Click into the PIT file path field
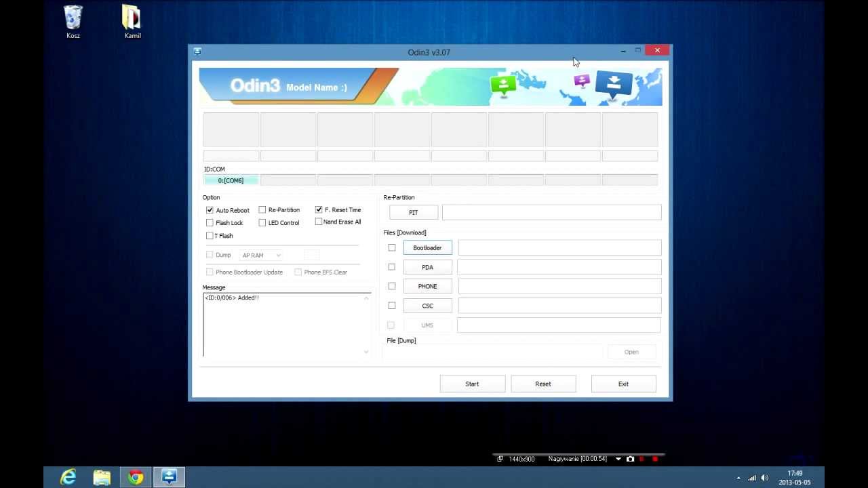This screenshot has height=488, width=868. tap(552, 212)
